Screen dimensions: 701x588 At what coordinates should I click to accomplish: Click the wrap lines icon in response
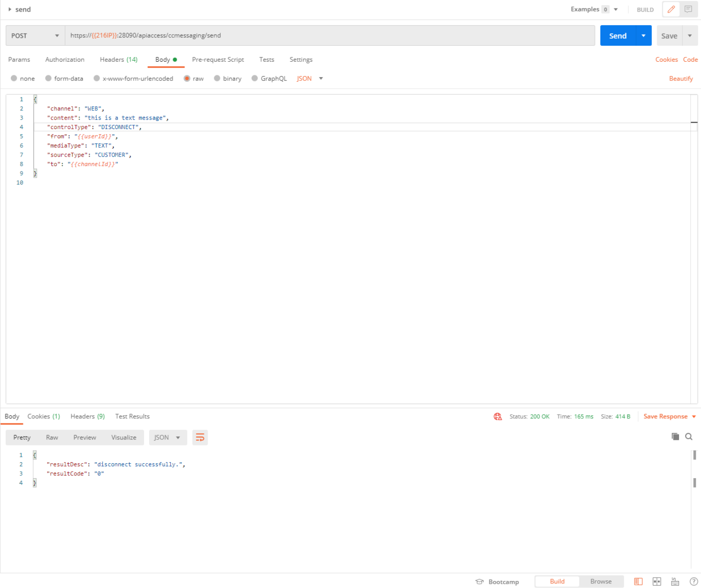200,437
